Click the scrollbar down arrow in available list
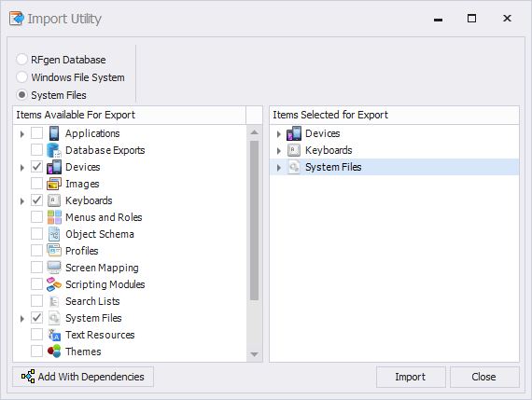This screenshot has width=532, height=400. coord(254,354)
